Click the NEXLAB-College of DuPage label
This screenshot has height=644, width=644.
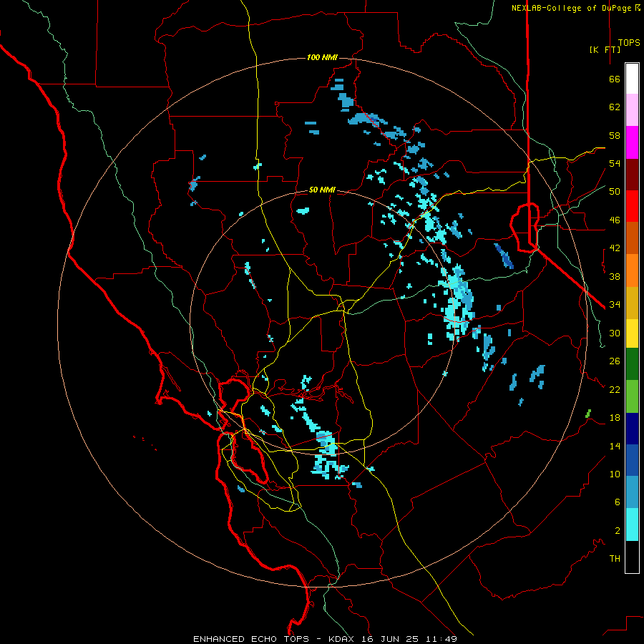tap(576, 8)
